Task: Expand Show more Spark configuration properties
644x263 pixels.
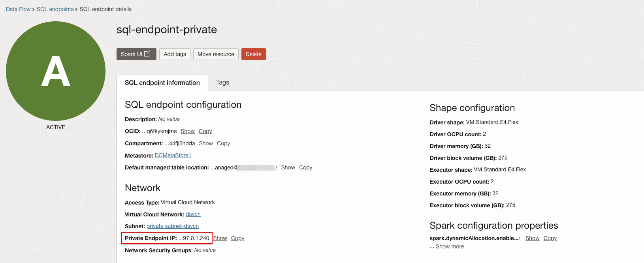Action: click(450, 246)
